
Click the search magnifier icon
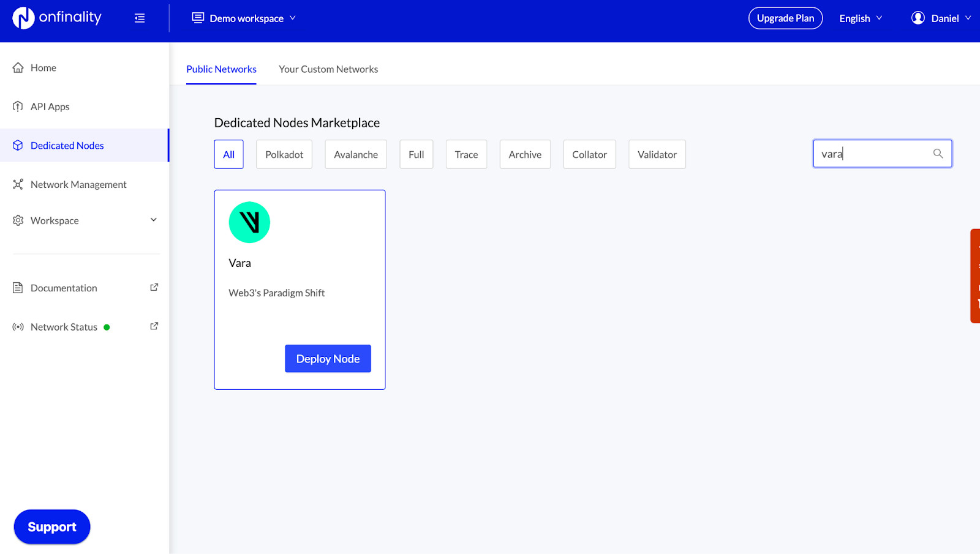pos(938,154)
